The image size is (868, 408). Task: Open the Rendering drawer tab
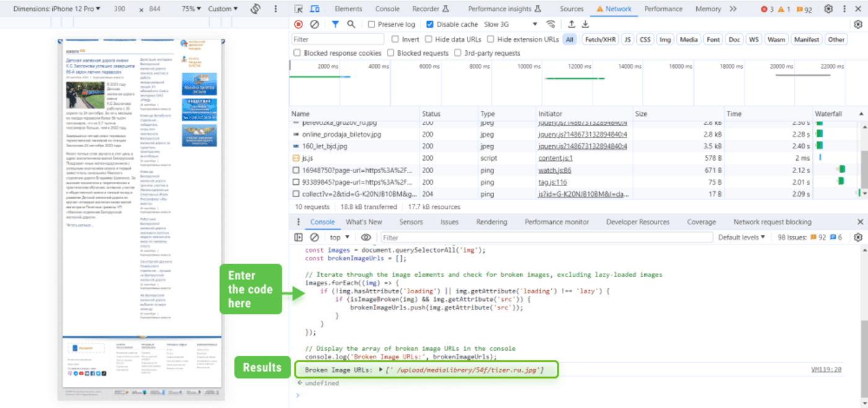pos(491,222)
